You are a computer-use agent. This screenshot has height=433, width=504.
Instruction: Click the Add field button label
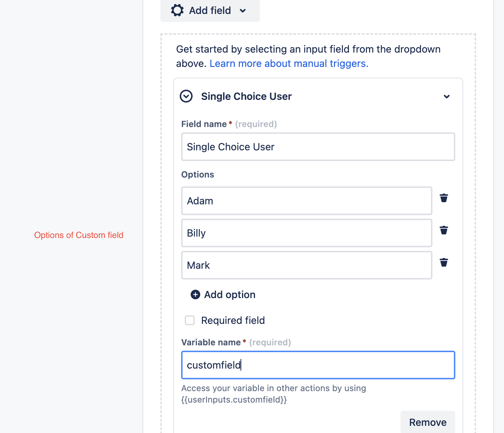pyautogui.click(x=210, y=10)
